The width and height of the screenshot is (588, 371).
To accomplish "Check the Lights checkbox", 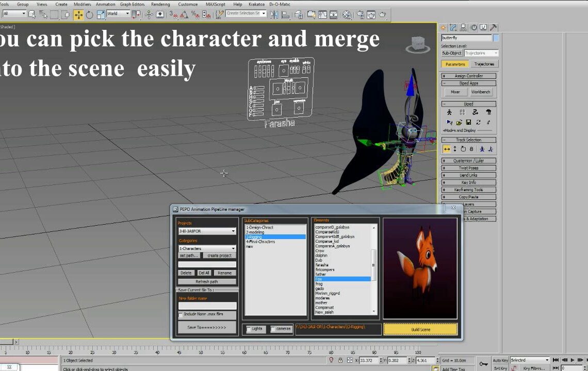I will pyautogui.click(x=248, y=329).
